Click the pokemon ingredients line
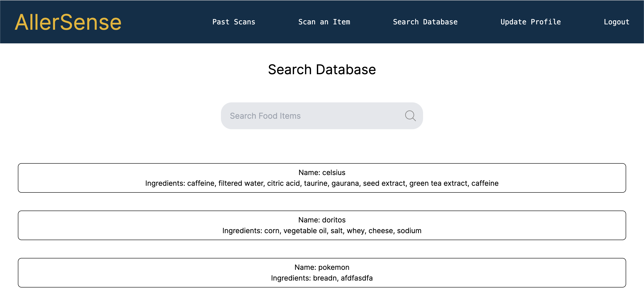Image resolution: width=644 pixels, height=300 pixels. [322, 278]
